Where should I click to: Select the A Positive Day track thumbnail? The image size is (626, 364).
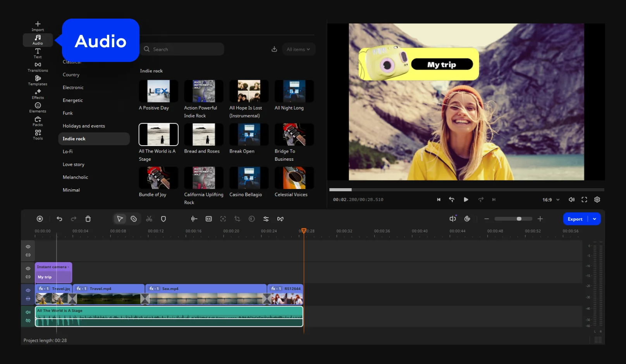click(158, 91)
